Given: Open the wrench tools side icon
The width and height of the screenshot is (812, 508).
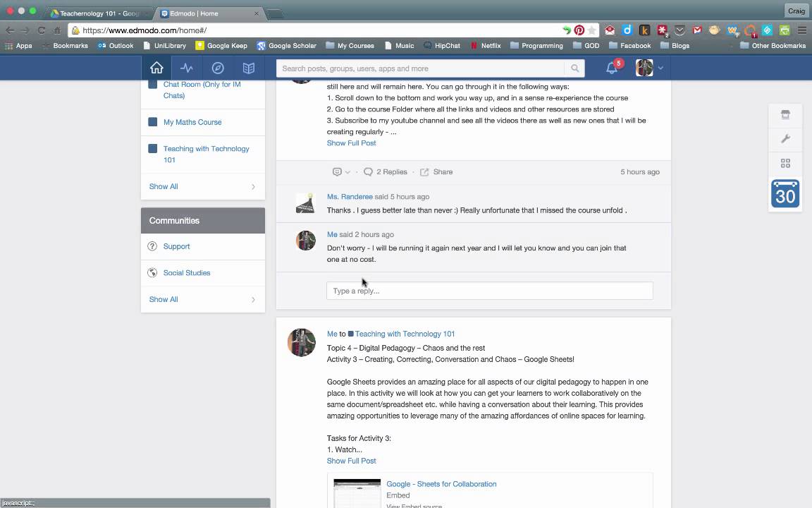Looking at the screenshot, I should coord(785,139).
